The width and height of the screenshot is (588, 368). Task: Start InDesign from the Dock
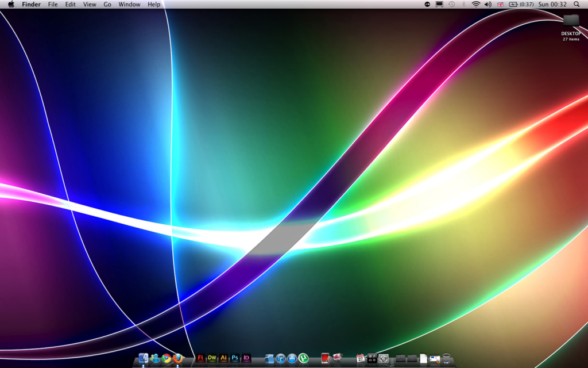pos(245,359)
